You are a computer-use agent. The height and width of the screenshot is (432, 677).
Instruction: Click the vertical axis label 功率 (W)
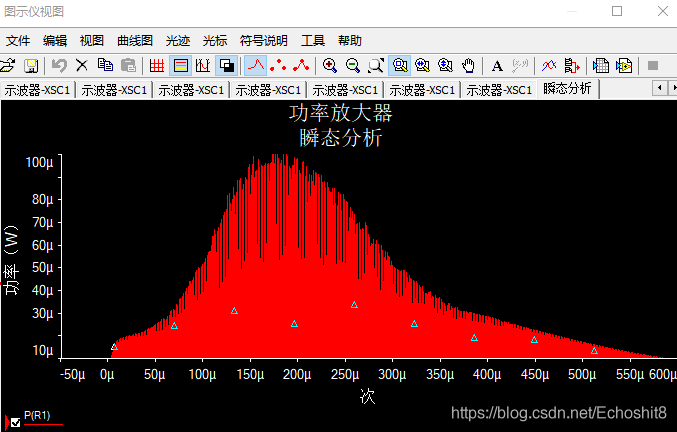point(11,260)
